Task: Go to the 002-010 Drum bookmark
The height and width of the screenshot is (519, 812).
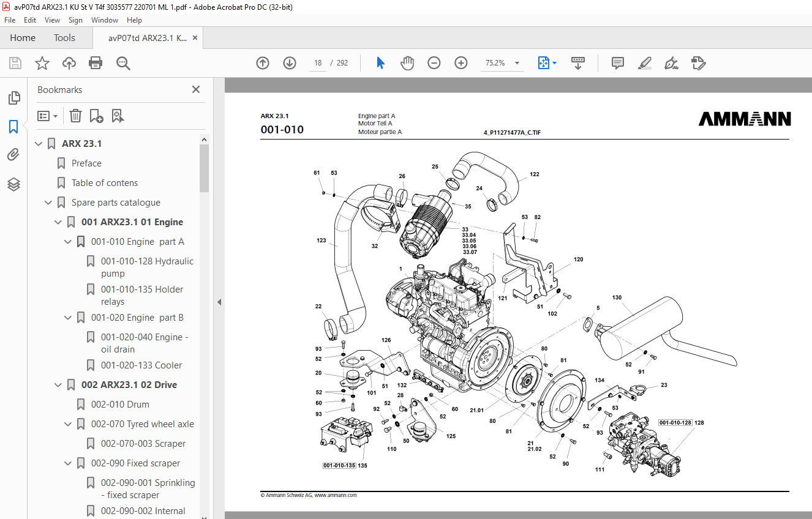Action: coord(120,405)
